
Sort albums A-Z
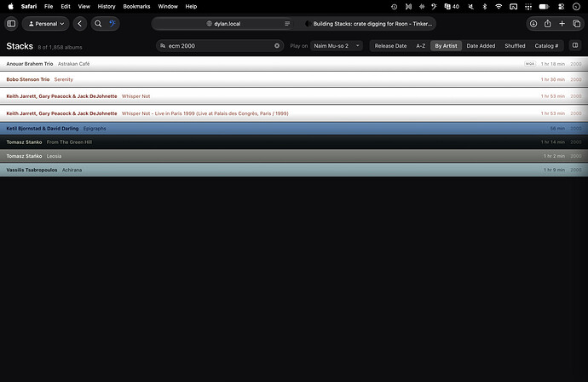(420, 46)
